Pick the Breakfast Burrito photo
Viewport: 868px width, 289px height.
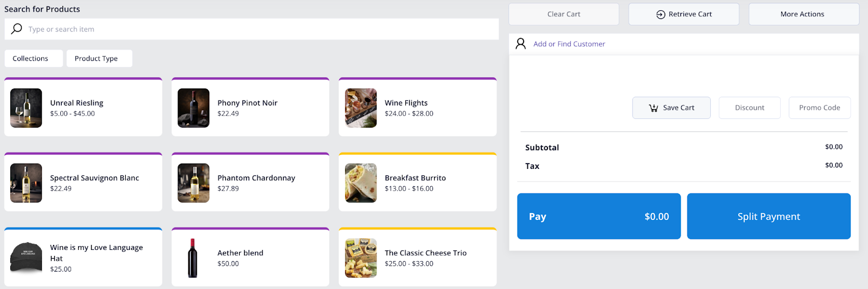361,183
